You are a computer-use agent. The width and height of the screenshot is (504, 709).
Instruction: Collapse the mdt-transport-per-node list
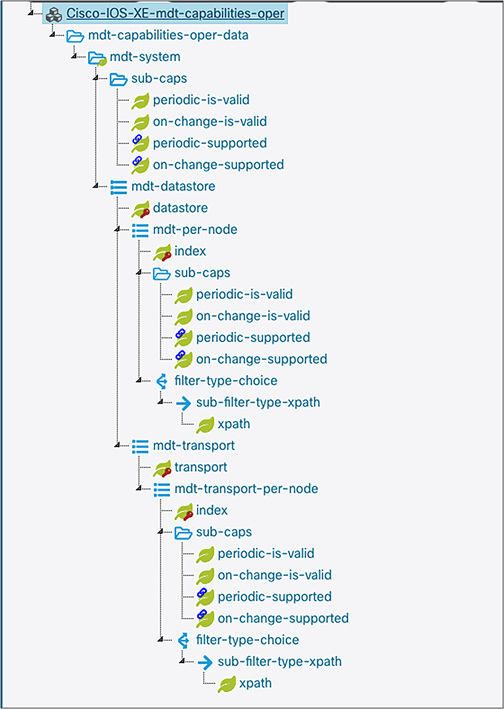pos(139,488)
